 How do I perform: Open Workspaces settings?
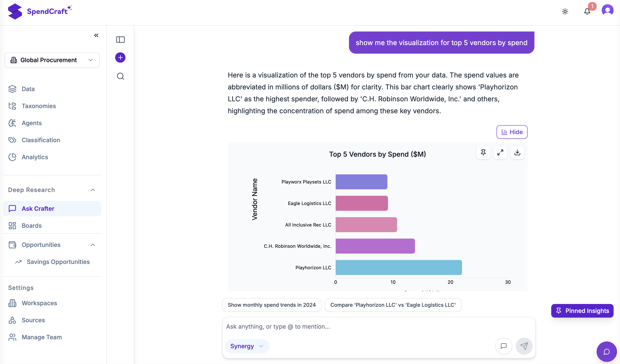click(52, 303)
